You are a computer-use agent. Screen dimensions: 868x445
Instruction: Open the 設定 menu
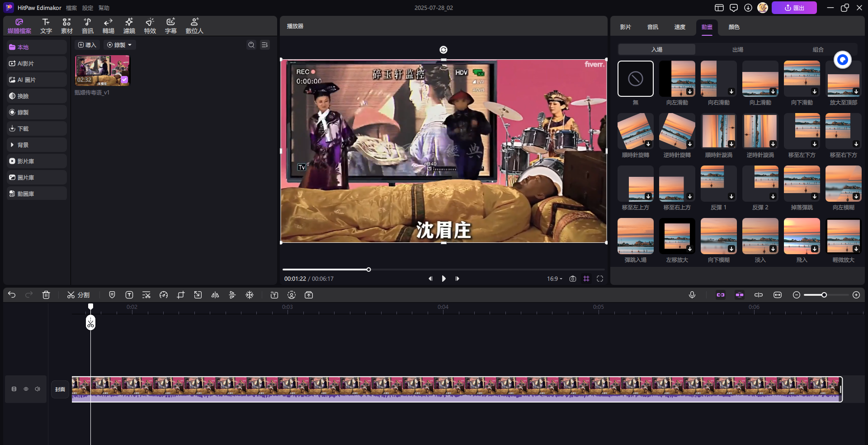coord(88,8)
